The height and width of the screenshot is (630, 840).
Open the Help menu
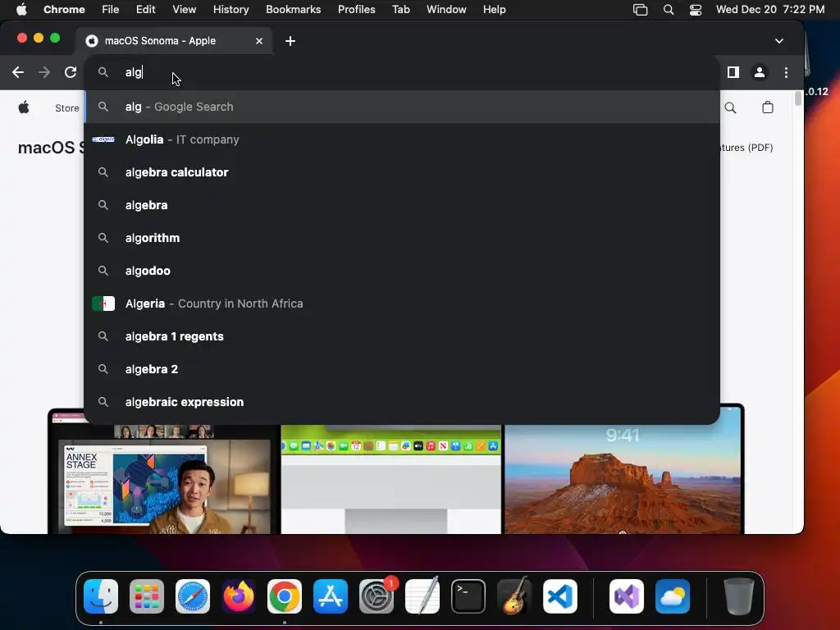tap(494, 9)
